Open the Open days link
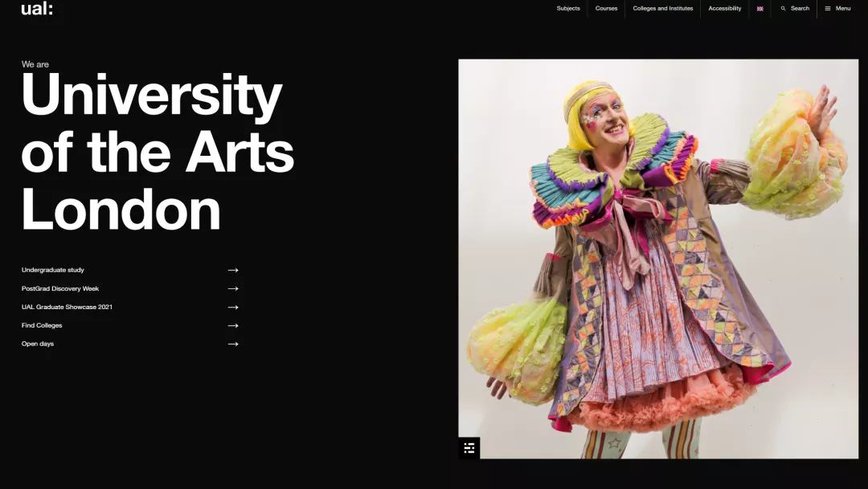868x489 pixels. pyautogui.click(x=38, y=344)
